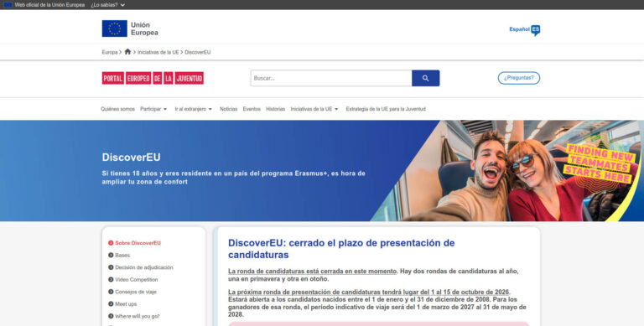Go to the Eventos section
The height and width of the screenshot is (326, 644).
tap(252, 109)
